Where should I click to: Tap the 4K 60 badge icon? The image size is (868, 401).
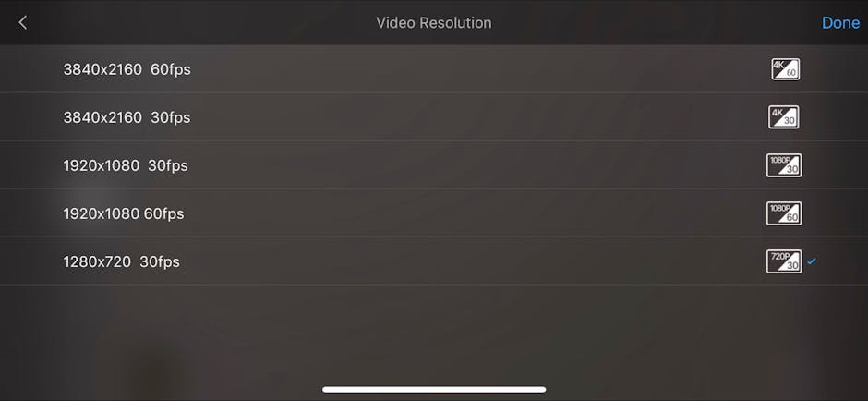point(785,69)
